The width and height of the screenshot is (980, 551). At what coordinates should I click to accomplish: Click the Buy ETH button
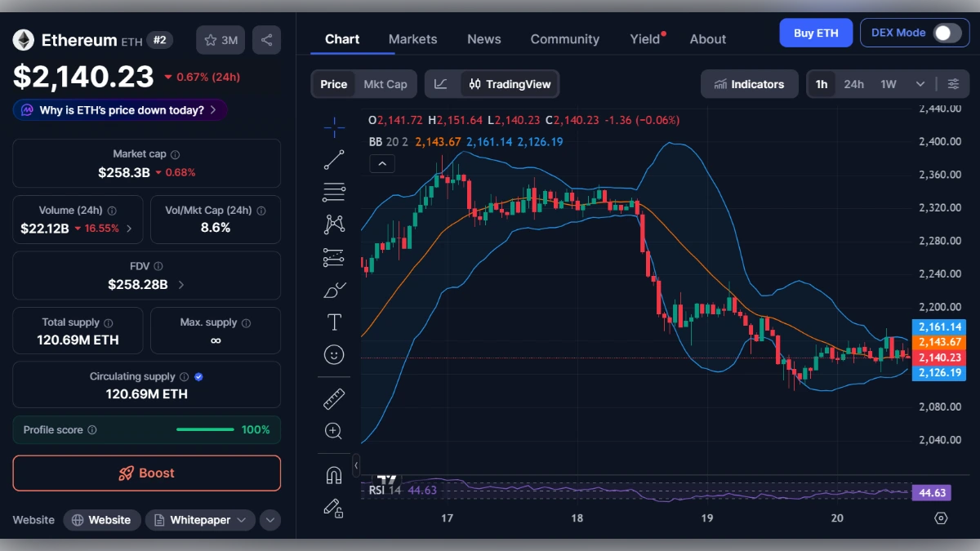(816, 33)
